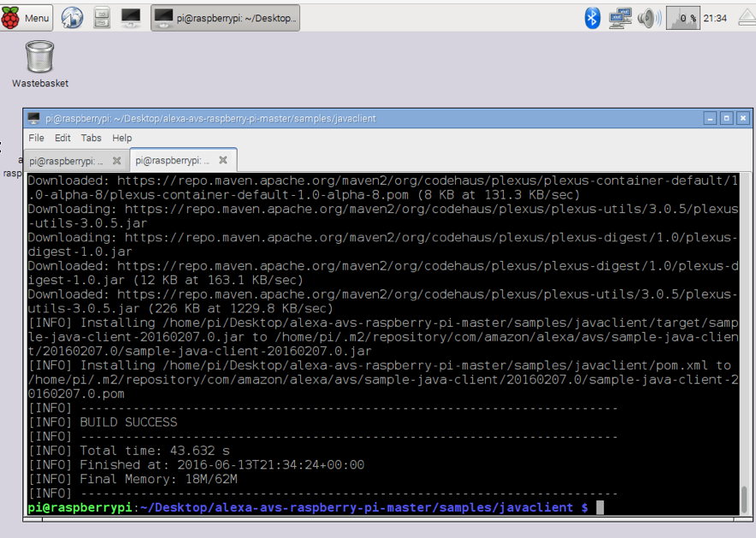Open the Help menu in the terminal
Screen dimensions: 756x538
122,138
